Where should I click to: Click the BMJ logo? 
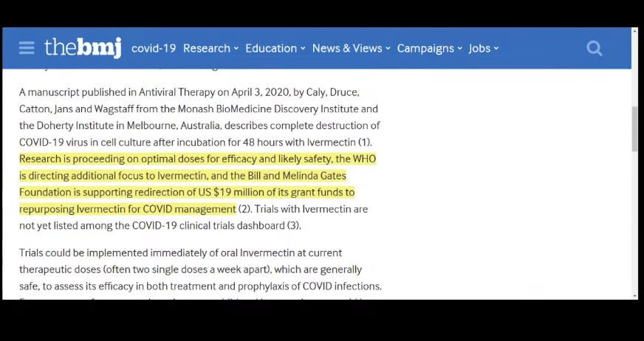(x=83, y=47)
